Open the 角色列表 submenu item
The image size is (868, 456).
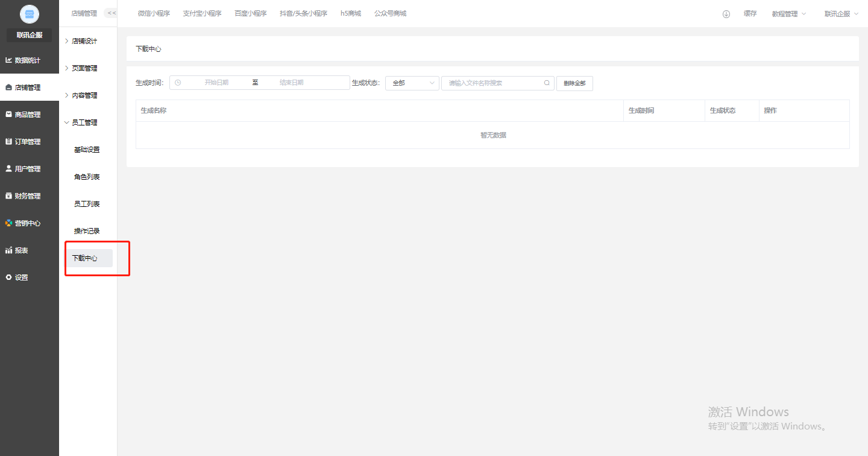click(x=88, y=177)
